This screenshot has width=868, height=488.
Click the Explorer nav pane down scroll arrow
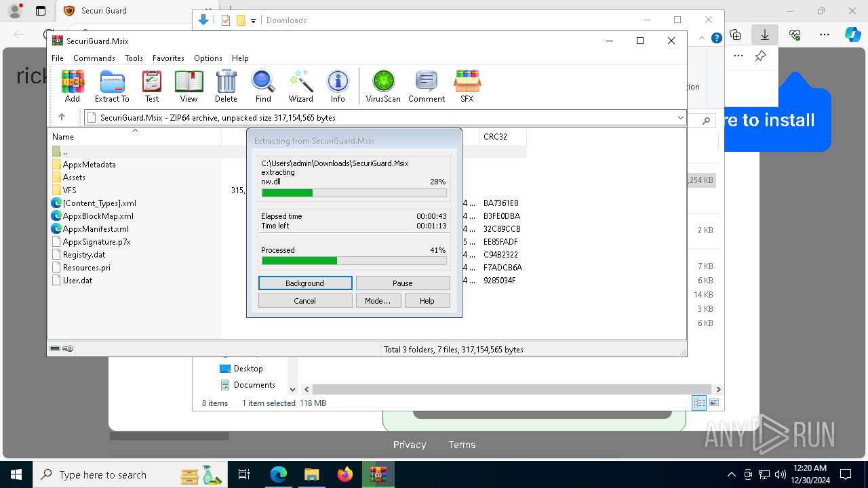(x=292, y=390)
